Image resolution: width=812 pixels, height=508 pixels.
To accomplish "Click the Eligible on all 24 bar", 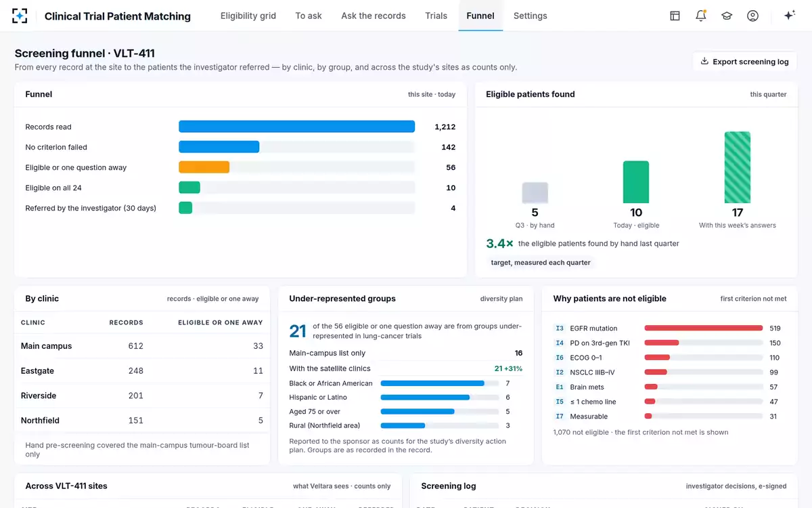I will [189, 188].
